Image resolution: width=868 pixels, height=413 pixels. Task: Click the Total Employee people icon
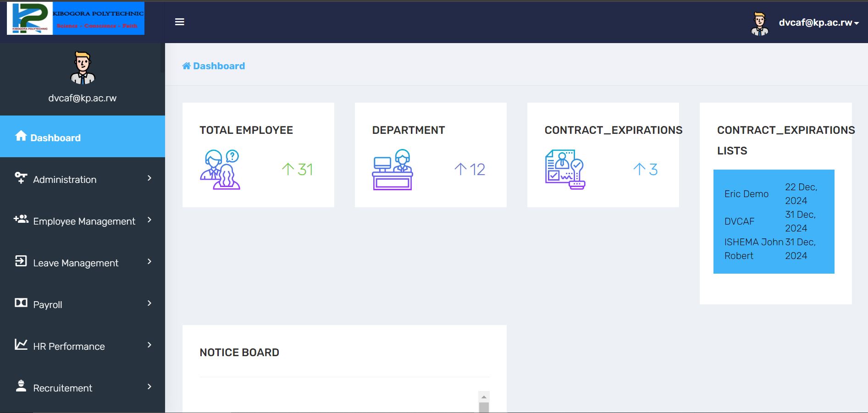coord(220,170)
